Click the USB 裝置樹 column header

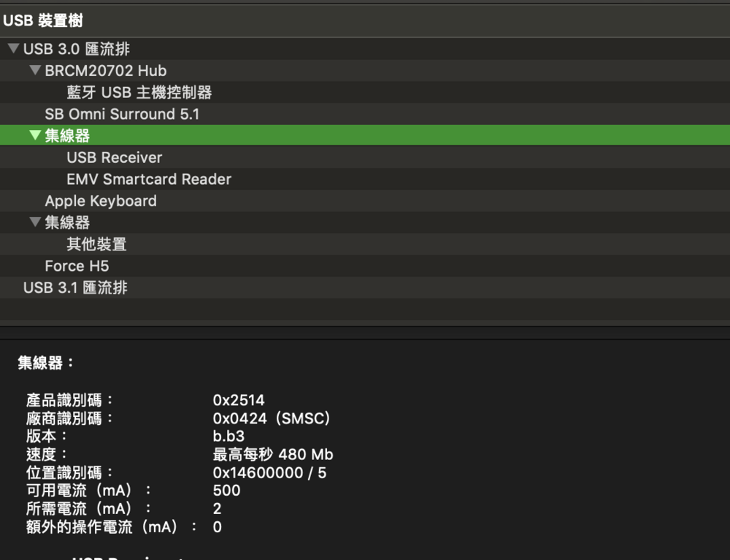[x=43, y=21]
